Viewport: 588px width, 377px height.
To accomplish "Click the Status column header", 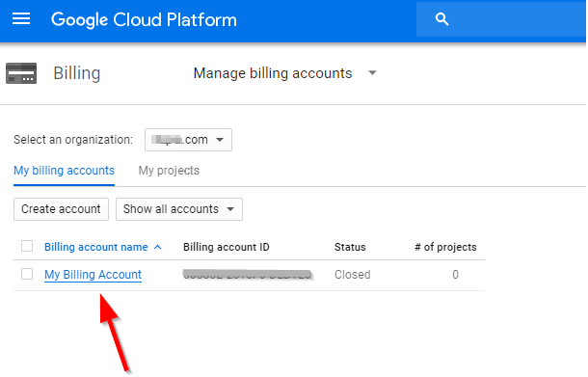I will click(350, 247).
